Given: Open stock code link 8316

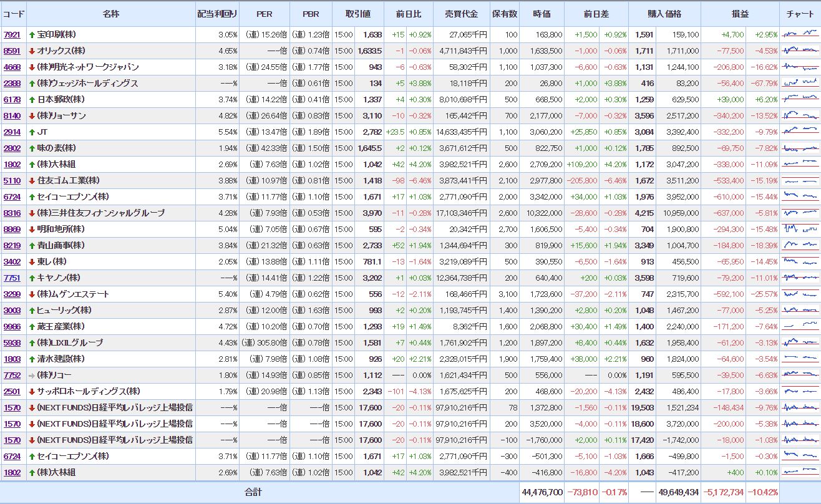Looking at the screenshot, I should 12,213.
